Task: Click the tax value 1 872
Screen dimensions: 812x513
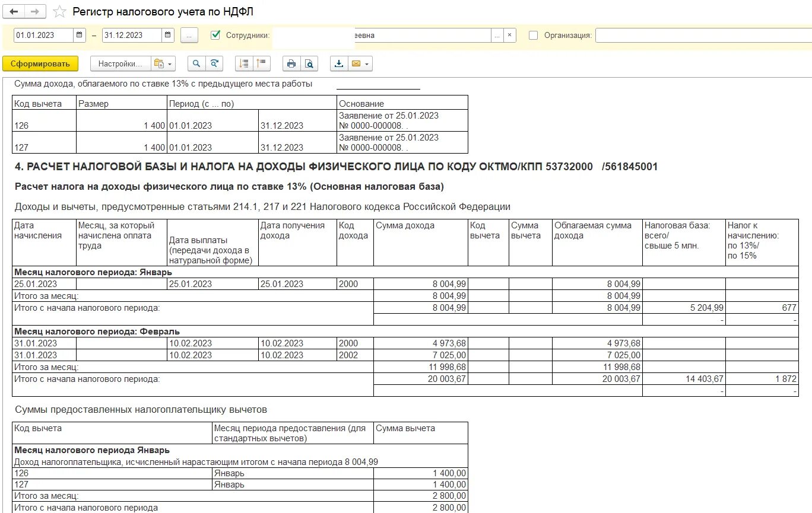Action: [762, 379]
